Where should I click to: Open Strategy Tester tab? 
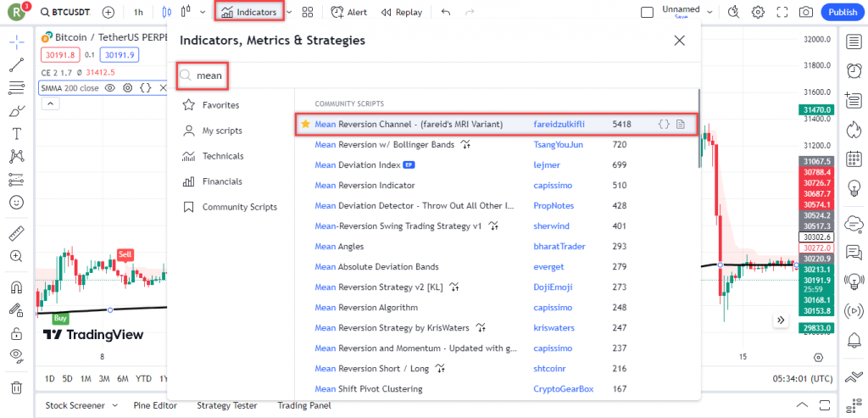(x=226, y=405)
